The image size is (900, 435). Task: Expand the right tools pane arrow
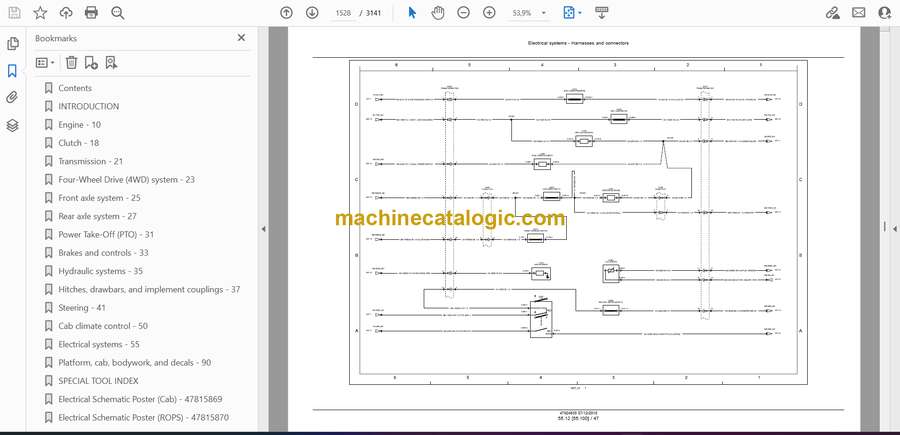894,229
